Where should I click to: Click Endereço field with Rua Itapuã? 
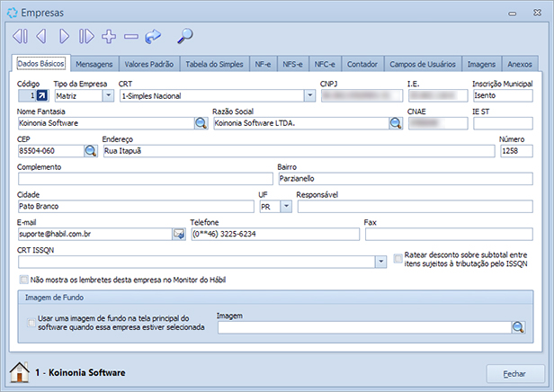pos(299,151)
